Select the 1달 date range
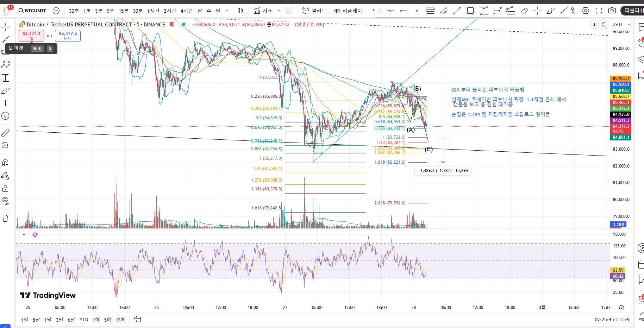The width and height of the screenshot is (644, 328). [x=48, y=320]
